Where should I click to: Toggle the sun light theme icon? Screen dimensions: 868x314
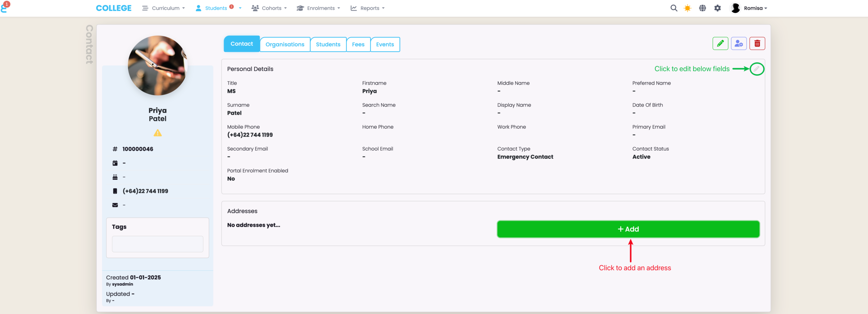[x=688, y=8]
